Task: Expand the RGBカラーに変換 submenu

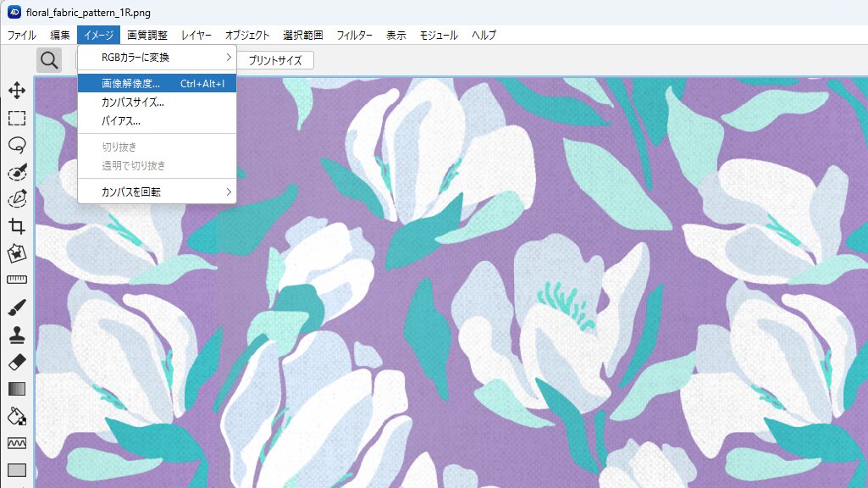Action: [158, 57]
